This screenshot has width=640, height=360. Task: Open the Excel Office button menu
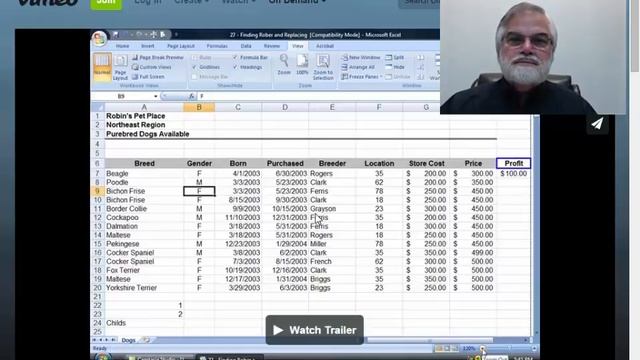point(99,38)
